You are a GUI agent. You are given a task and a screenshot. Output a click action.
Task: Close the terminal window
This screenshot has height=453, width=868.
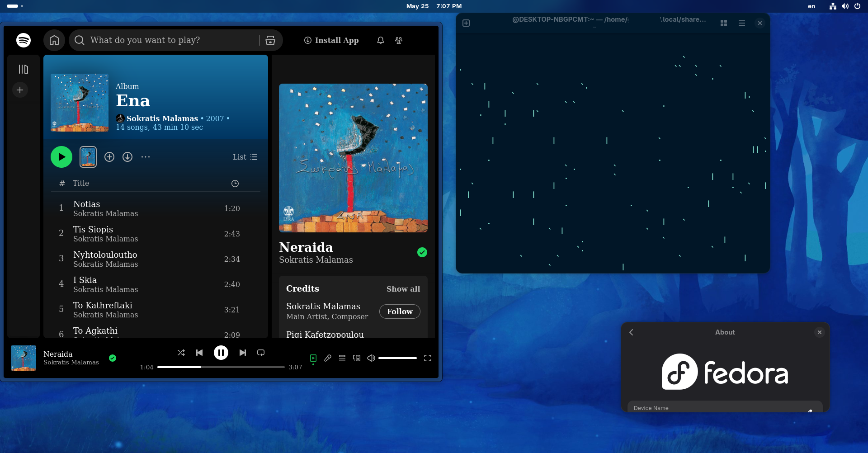760,23
